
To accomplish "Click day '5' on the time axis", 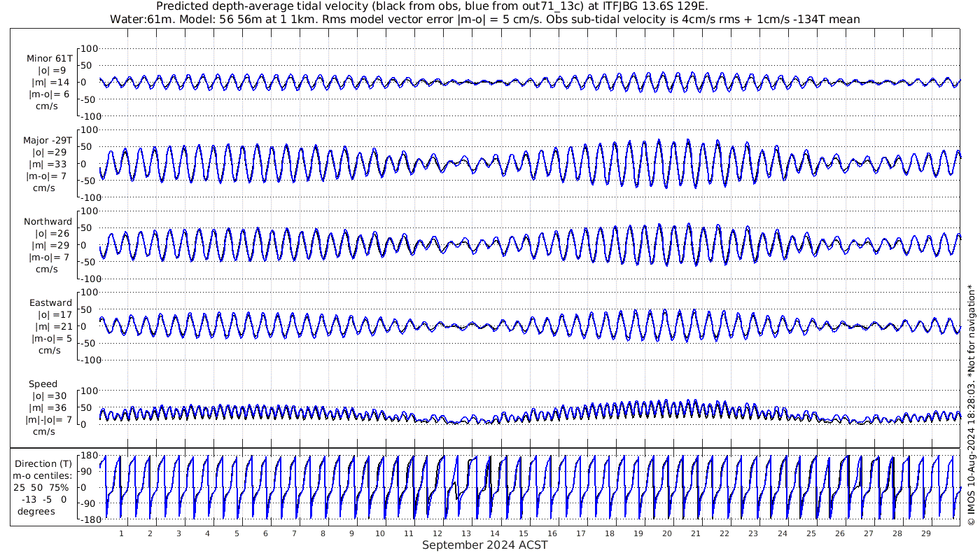I will pyautogui.click(x=237, y=533).
